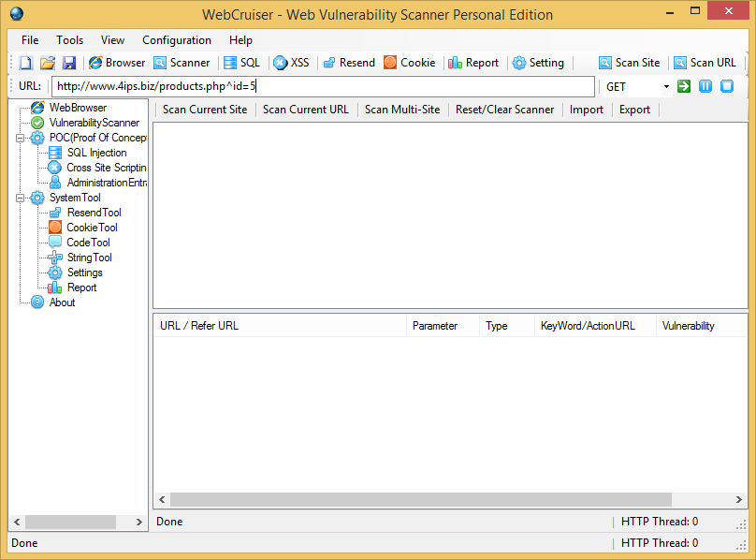This screenshot has width=756, height=560.
Task: Open CookieTool in the tree
Action: point(92,228)
